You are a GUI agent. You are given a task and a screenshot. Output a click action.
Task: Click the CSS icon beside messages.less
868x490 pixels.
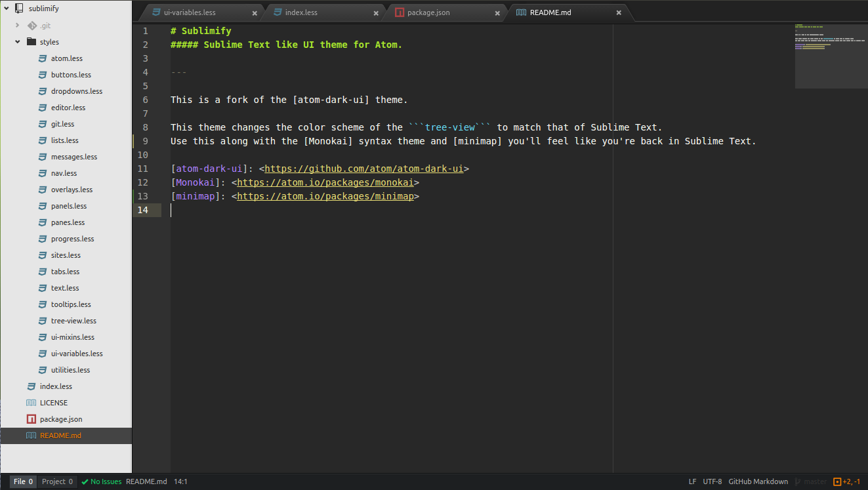(42, 157)
